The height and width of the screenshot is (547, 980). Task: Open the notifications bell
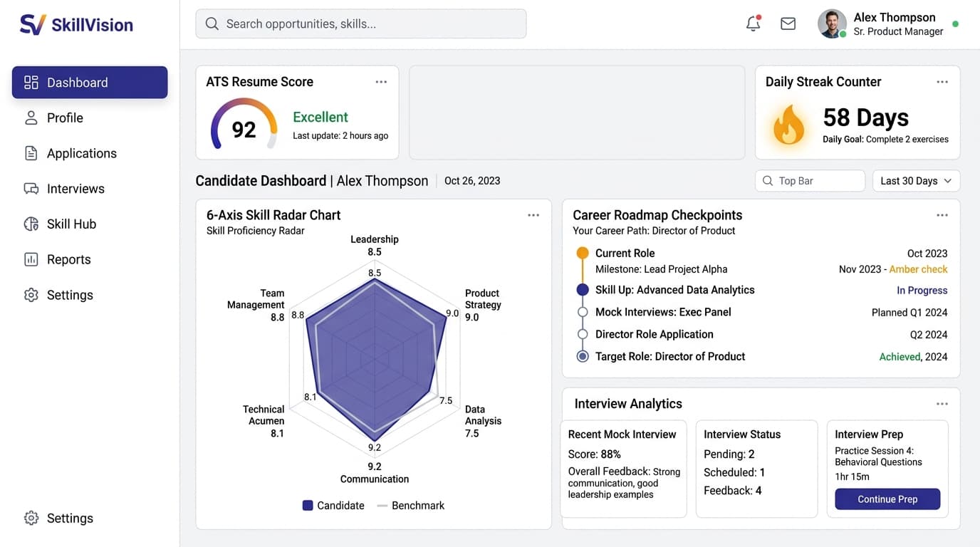[x=754, y=24]
